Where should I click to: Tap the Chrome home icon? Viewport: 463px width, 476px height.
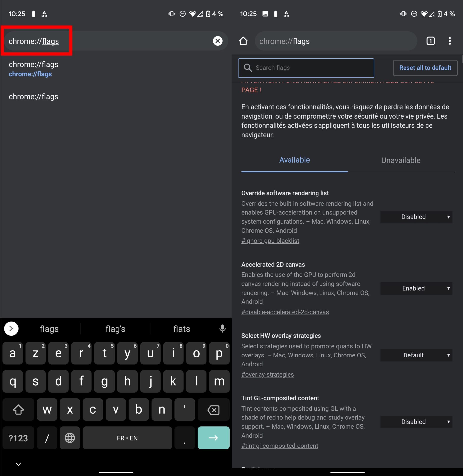243,41
